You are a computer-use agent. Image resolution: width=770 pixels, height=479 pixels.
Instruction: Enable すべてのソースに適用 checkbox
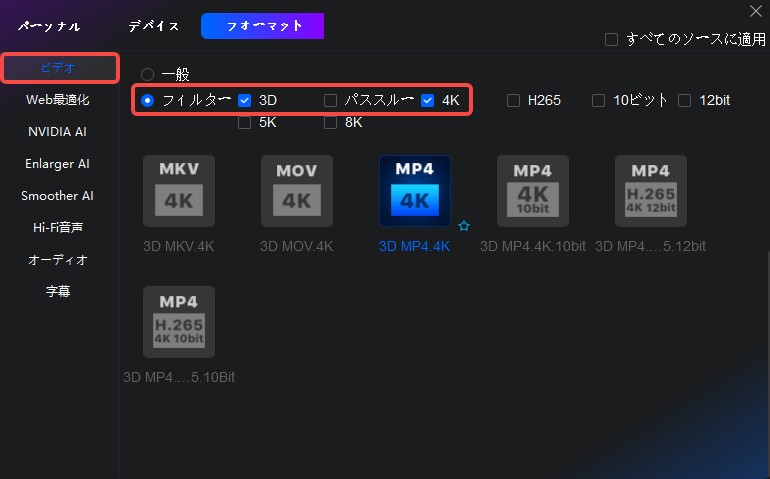(611, 39)
